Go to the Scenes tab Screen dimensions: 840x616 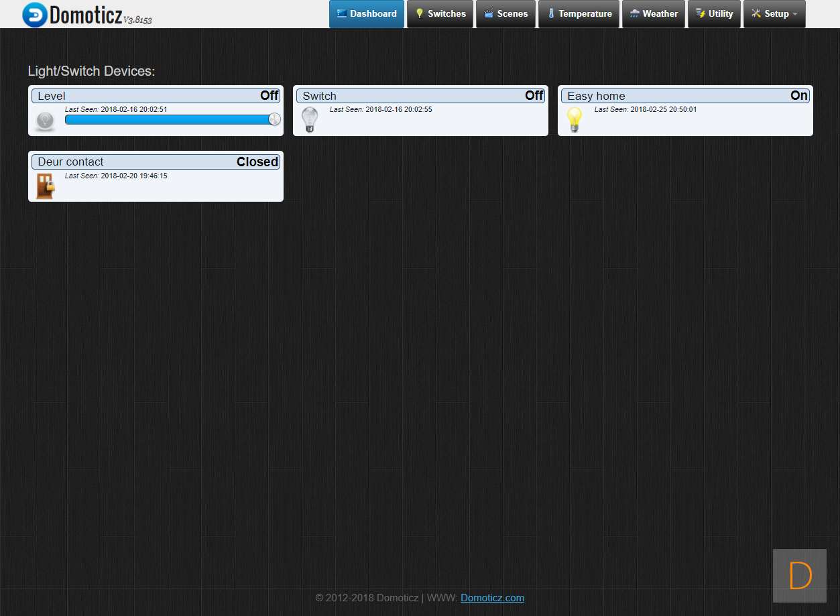[505, 14]
